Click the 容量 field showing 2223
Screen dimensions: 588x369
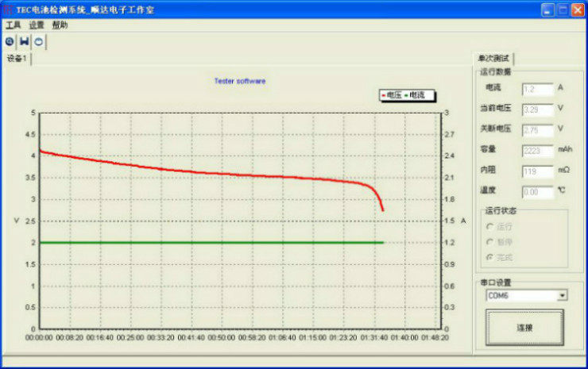pyautogui.click(x=538, y=151)
